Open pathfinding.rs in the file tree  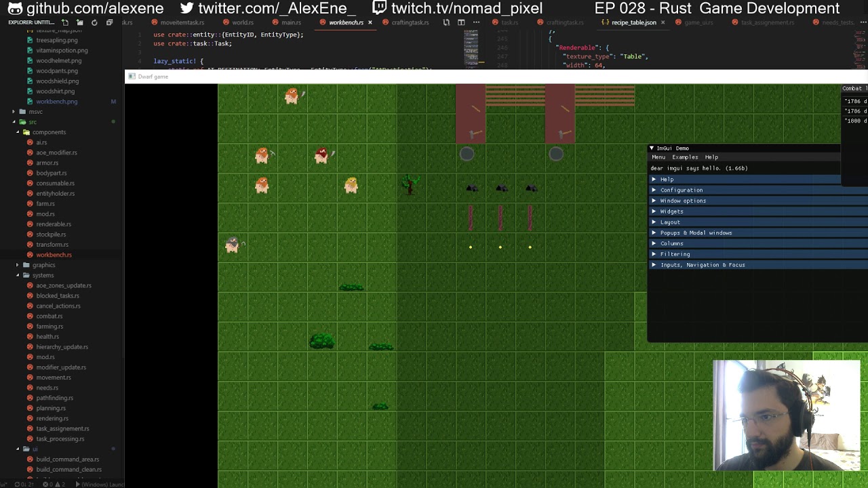pyautogui.click(x=54, y=398)
